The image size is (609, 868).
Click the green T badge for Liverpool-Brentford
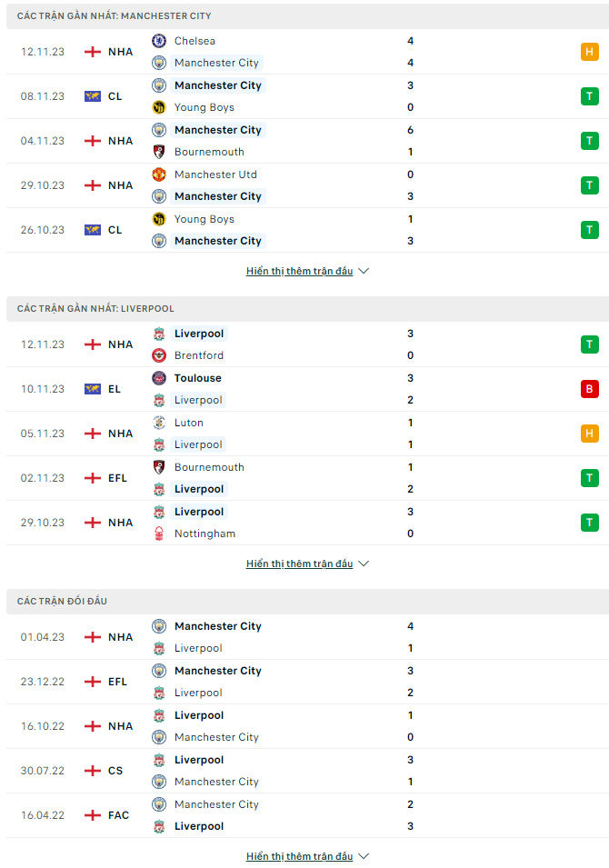590,344
